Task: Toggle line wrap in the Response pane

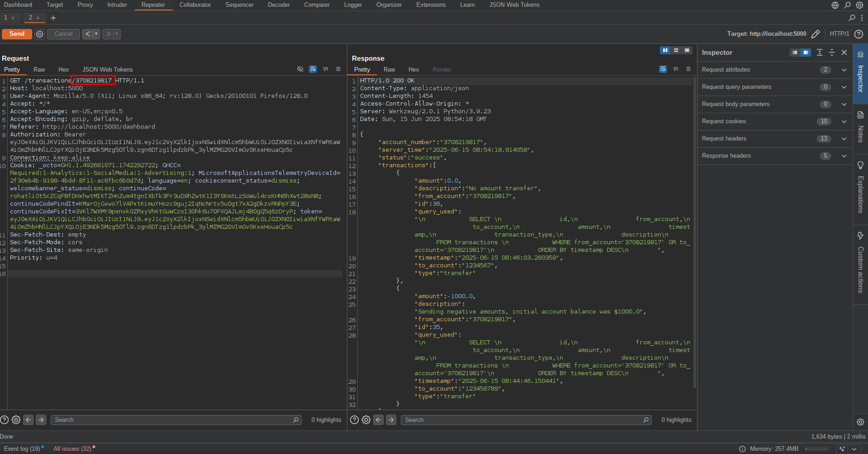Action: click(663, 69)
